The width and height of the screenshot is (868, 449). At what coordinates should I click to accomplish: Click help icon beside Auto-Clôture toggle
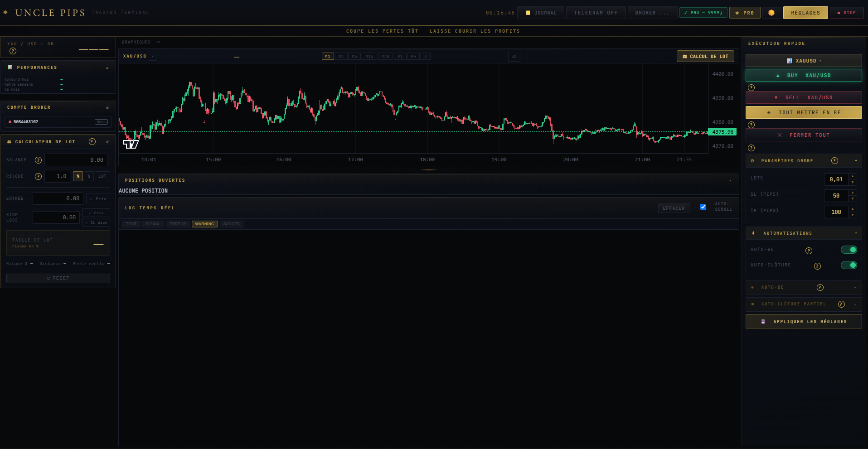pyautogui.click(x=817, y=266)
